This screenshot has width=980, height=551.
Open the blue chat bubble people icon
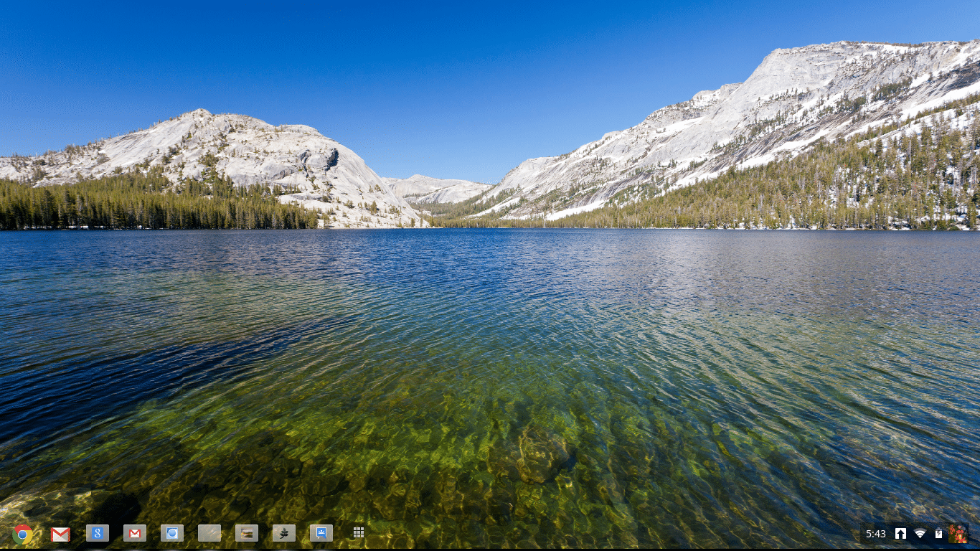point(321,533)
